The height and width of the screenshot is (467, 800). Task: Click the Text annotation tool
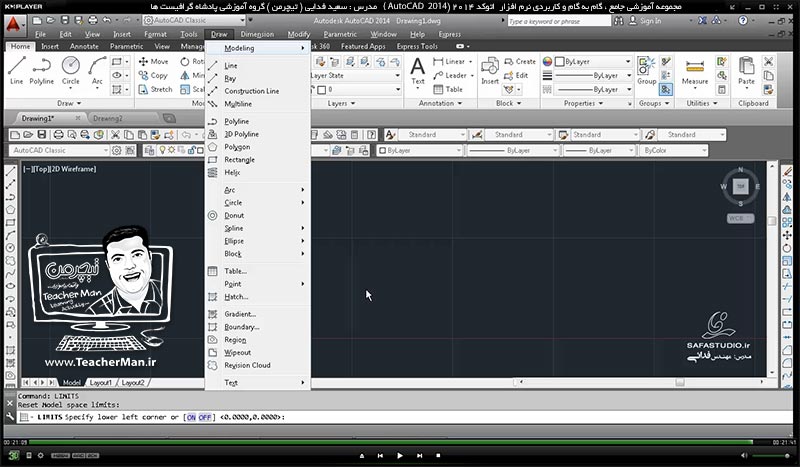pos(418,70)
